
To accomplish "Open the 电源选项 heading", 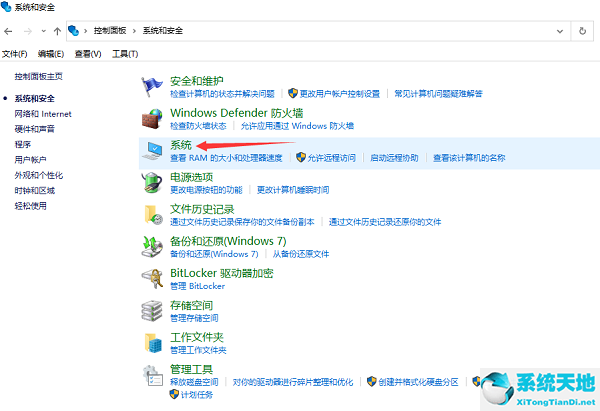I will (x=191, y=177).
